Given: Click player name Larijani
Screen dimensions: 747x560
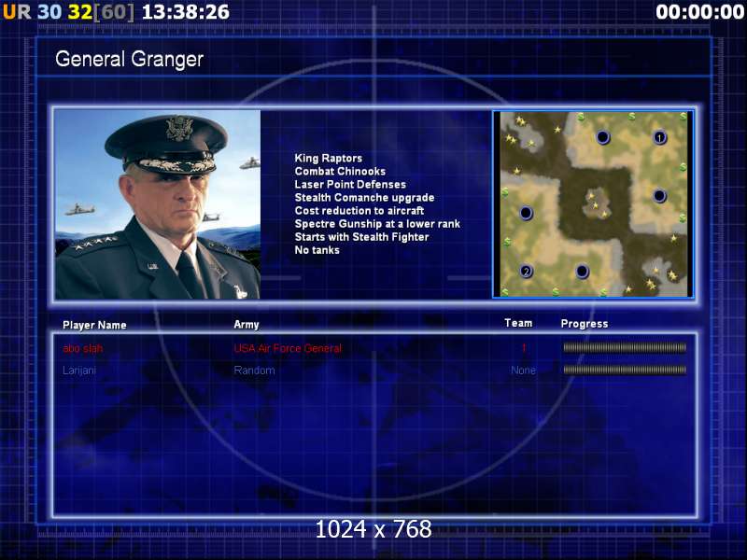Looking at the screenshot, I should pos(79,370).
